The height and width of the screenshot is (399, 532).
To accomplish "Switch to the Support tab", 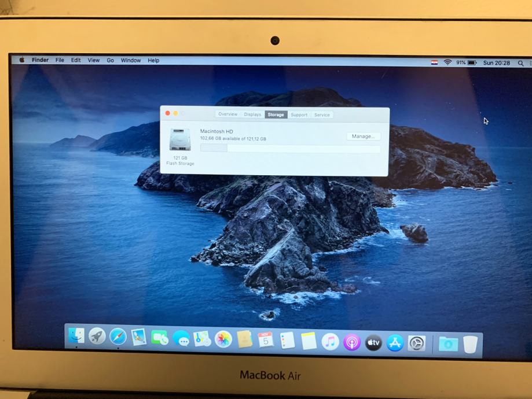I will [299, 115].
